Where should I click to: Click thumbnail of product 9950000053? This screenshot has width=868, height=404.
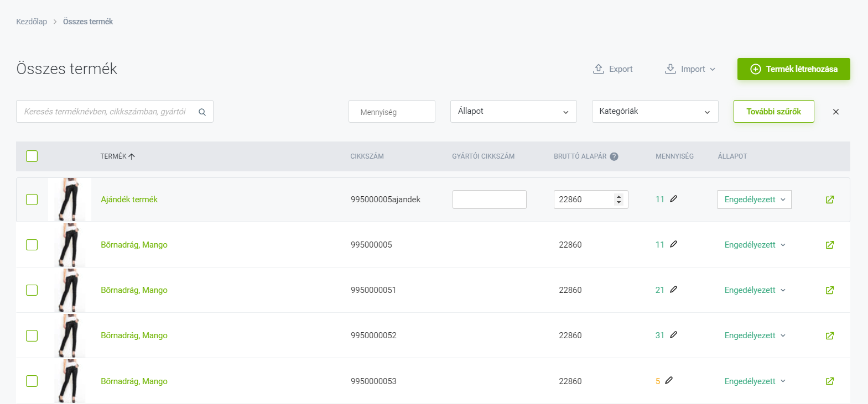(x=70, y=381)
